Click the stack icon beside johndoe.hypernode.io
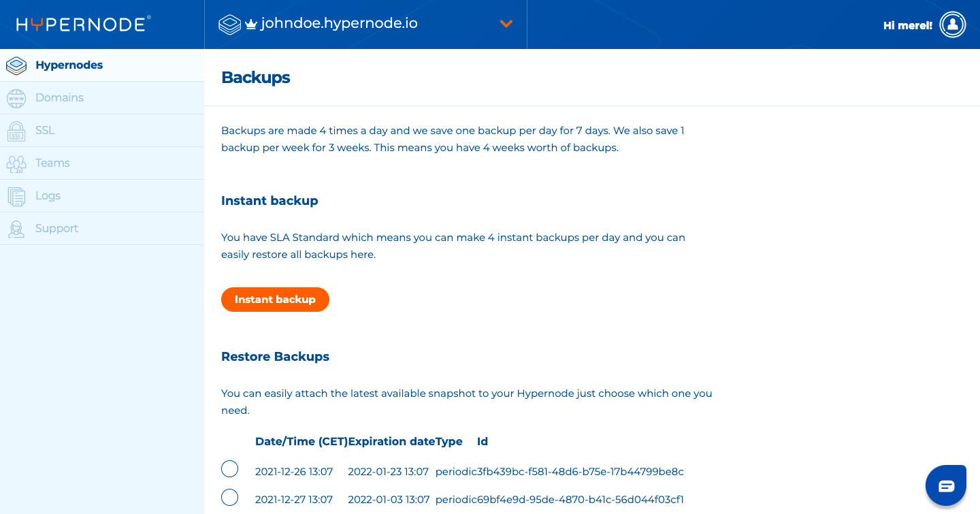 click(x=230, y=25)
